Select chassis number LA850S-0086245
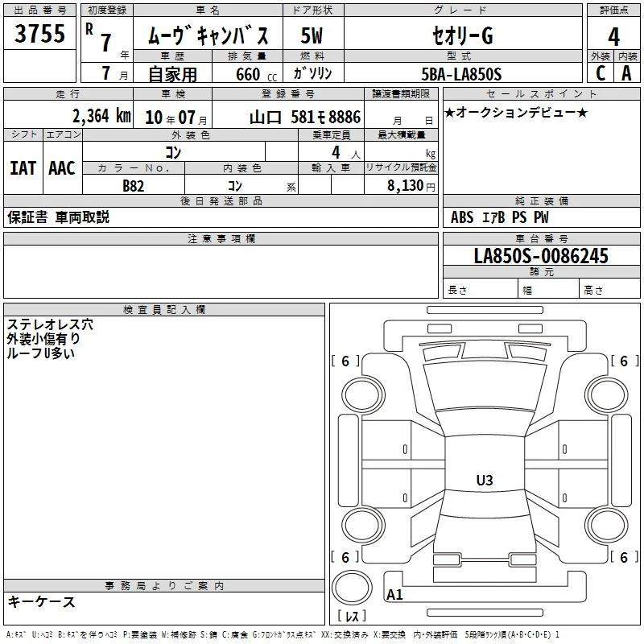This screenshot has width=644, height=644. click(x=541, y=255)
